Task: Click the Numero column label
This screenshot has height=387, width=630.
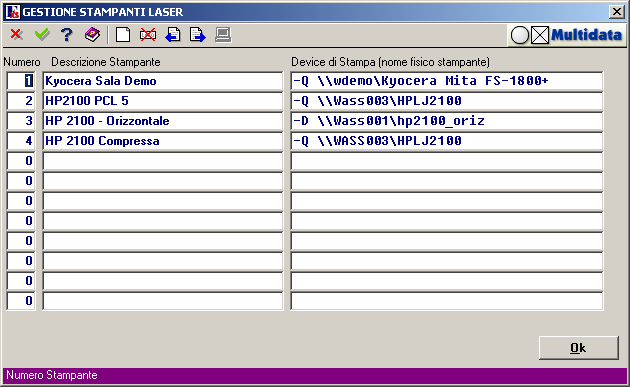Action: [x=22, y=62]
